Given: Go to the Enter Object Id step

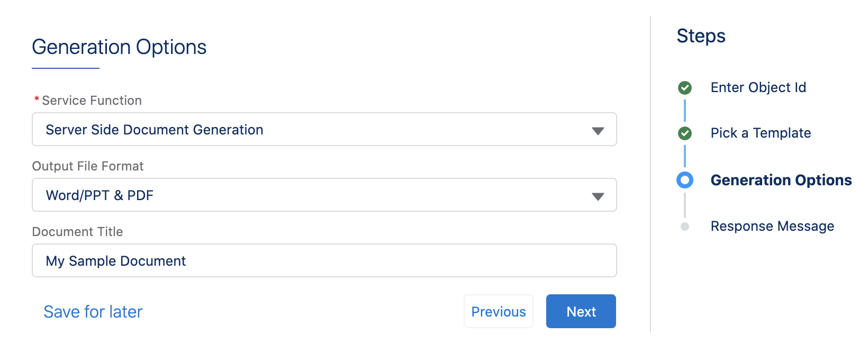Looking at the screenshot, I should pyautogui.click(x=758, y=87).
